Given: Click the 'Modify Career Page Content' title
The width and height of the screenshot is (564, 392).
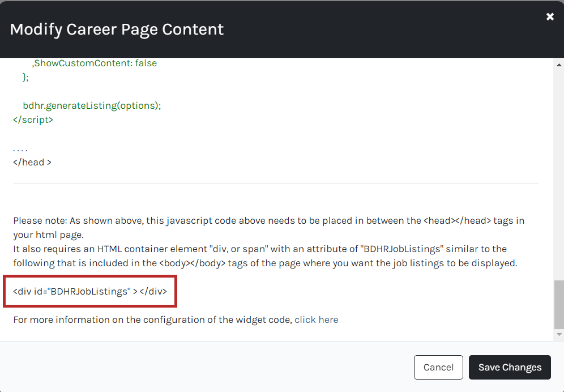Looking at the screenshot, I should click(117, 29).
